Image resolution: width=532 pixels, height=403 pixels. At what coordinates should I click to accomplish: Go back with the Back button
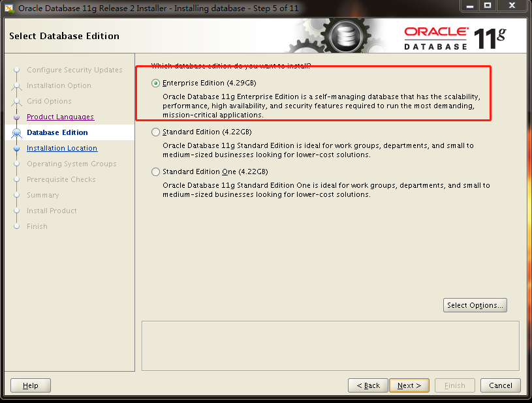[368, 385]
